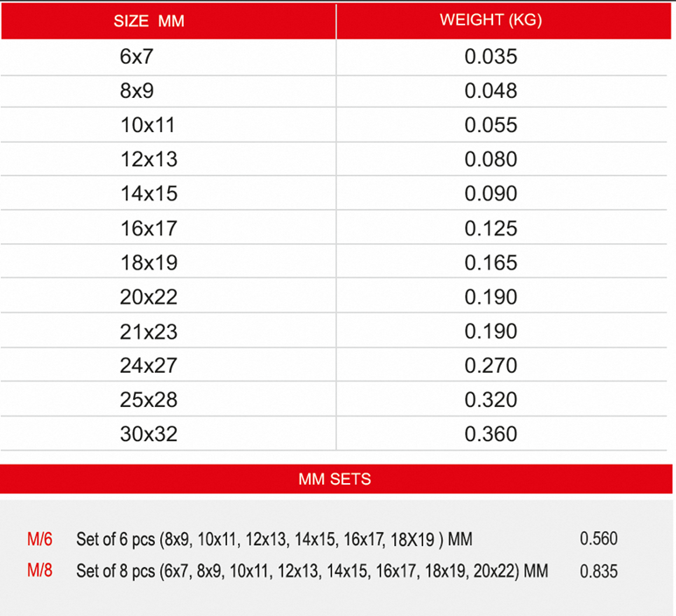The image size is (676, 616).
Task: Click the SIZE MM column header
Action: pyautogui.click(x=149, y=21)
